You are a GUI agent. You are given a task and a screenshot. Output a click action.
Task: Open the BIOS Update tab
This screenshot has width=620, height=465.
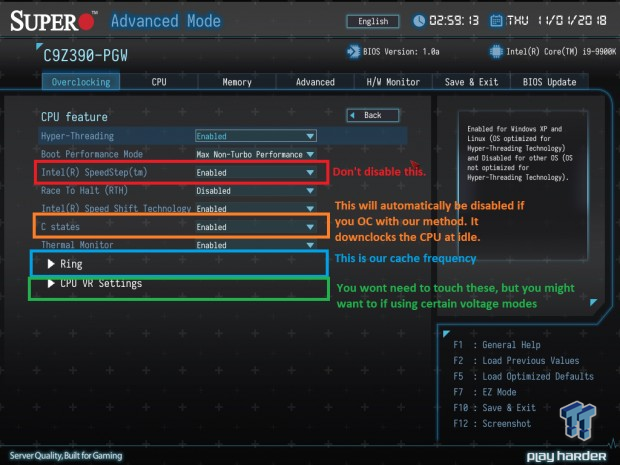click(549, 82)
